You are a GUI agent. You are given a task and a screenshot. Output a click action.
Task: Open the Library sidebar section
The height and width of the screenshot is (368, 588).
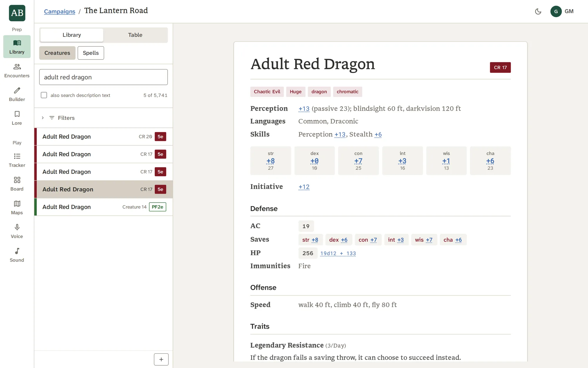point(17,47)
